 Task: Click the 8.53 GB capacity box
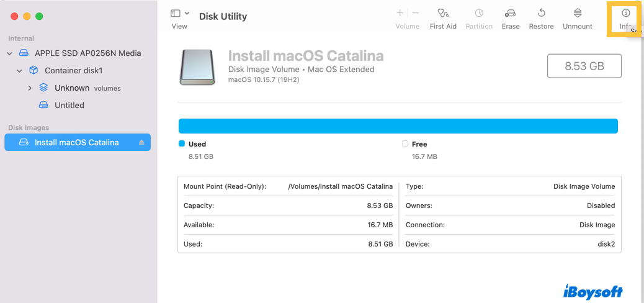coord(584,66)
